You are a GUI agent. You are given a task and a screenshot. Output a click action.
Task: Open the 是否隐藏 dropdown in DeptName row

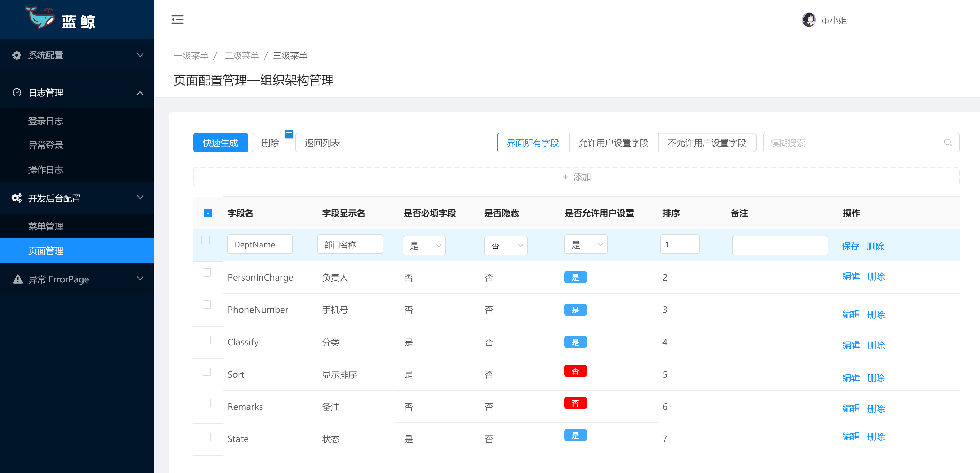(506, 245)
